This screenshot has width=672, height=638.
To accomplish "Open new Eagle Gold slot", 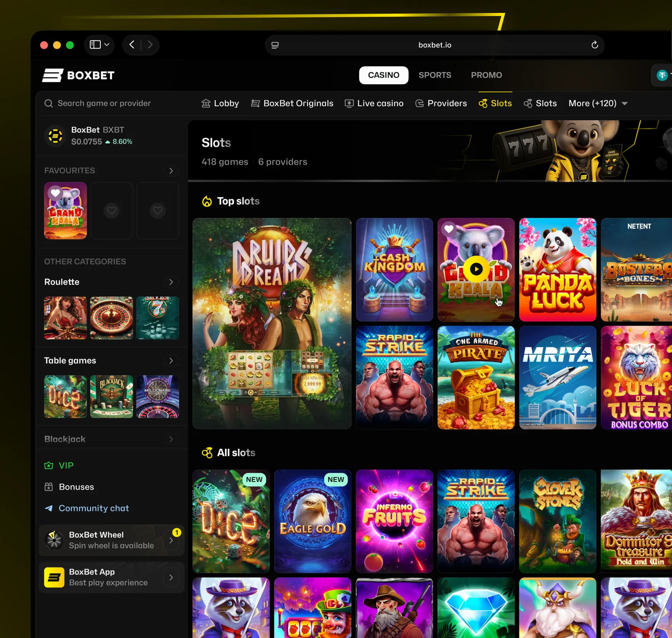I will coord(313,521).
